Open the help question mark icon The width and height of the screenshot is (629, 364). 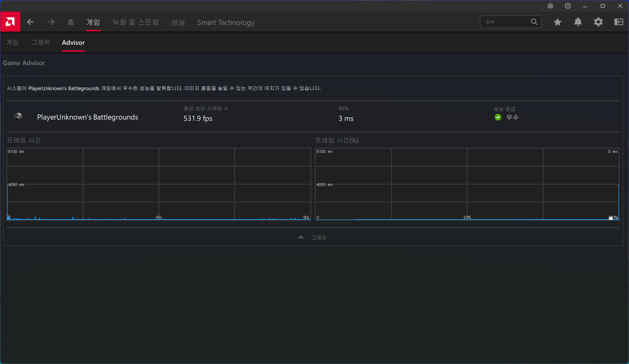tap(568, 6)
